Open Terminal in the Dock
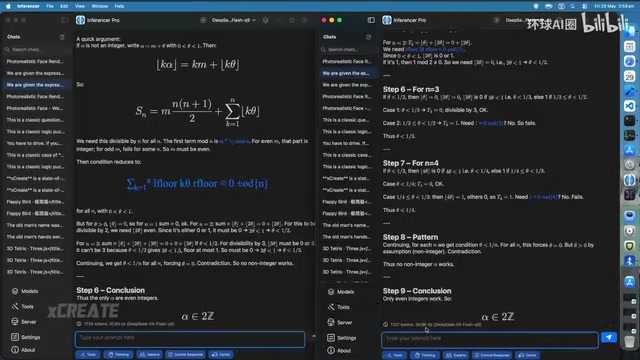The height and width of the screenshot is (360, 640). (x=630, y=120)
